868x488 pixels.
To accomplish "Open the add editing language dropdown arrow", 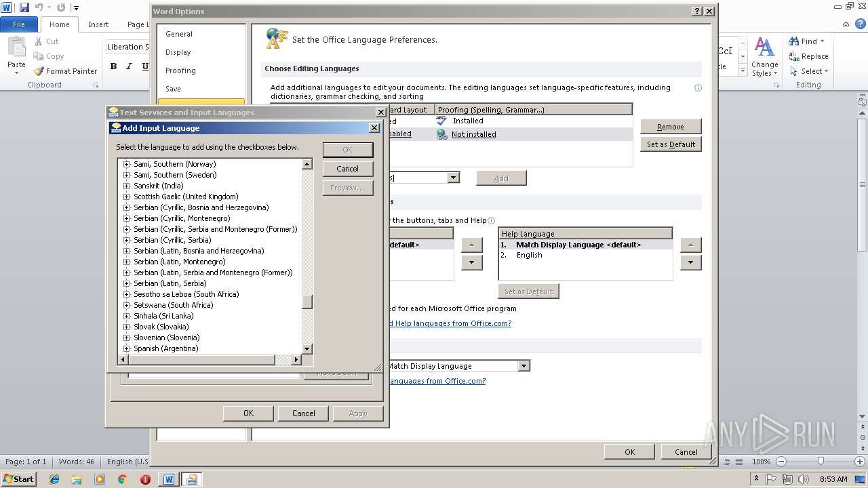I will tap(453, 178).
